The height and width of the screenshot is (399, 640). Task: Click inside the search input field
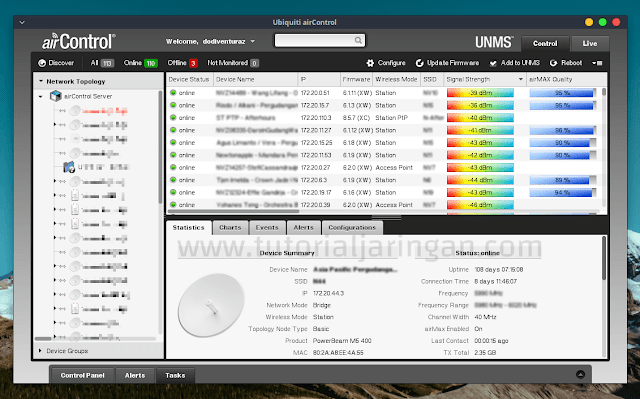(314, 40)
